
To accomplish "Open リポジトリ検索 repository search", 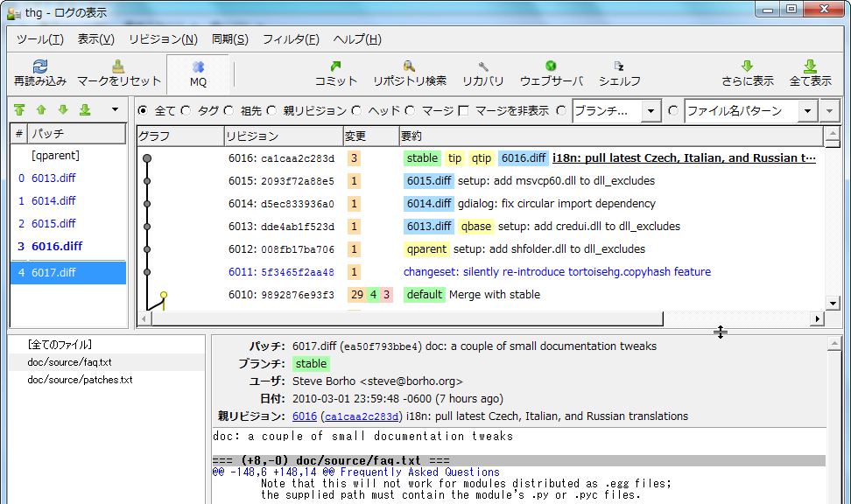I will (409, 73).
